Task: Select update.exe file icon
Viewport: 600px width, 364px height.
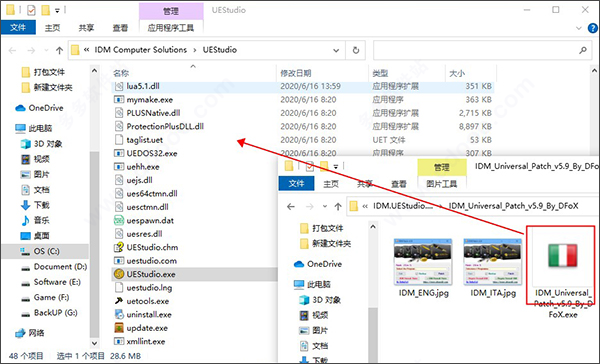Action: click(119, 328)
